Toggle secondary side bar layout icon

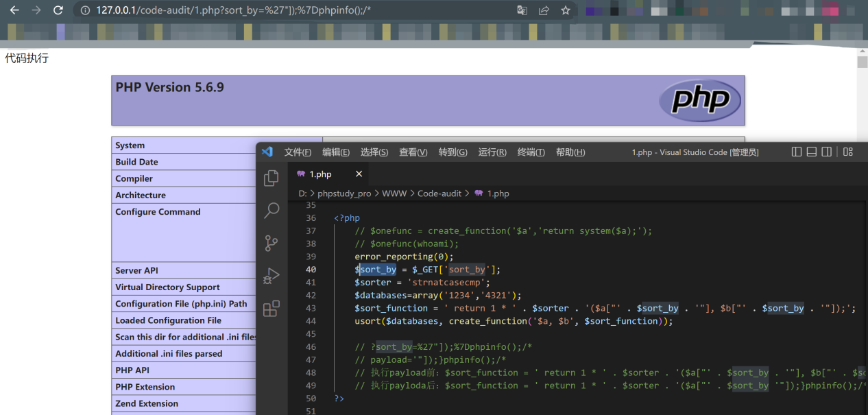pos(827,152)
